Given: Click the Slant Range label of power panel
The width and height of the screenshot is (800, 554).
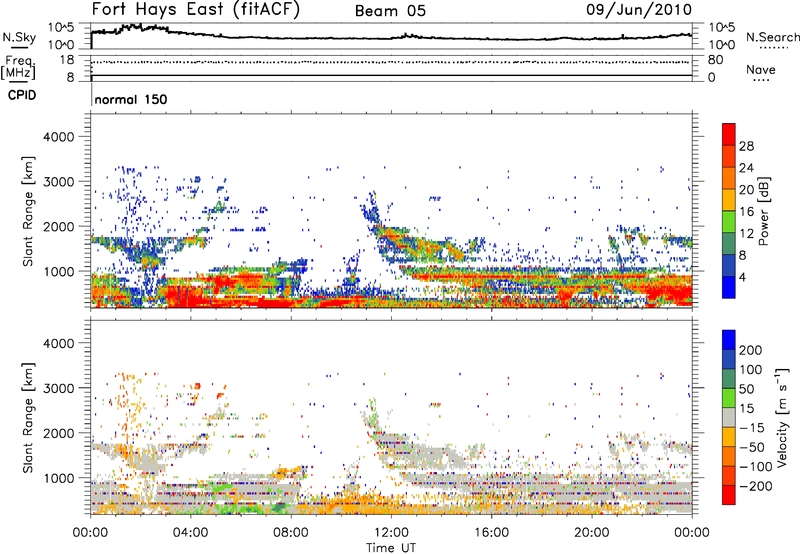Looking at the screenshot, I should click(x=28, y=211).
